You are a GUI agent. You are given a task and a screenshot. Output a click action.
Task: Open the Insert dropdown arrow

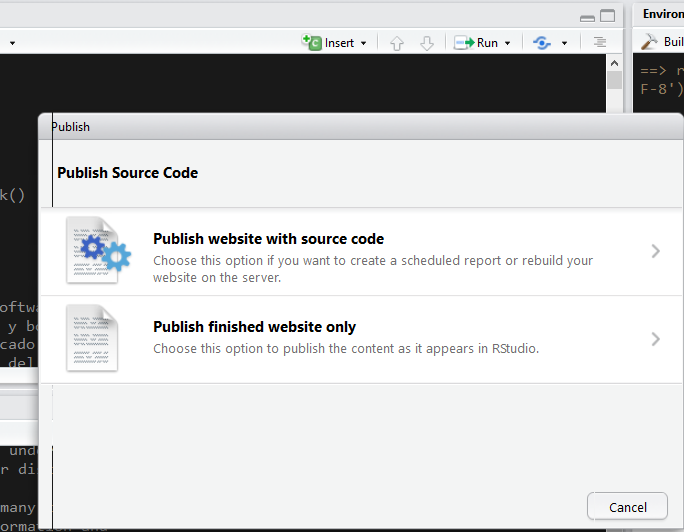click(364, 43)
